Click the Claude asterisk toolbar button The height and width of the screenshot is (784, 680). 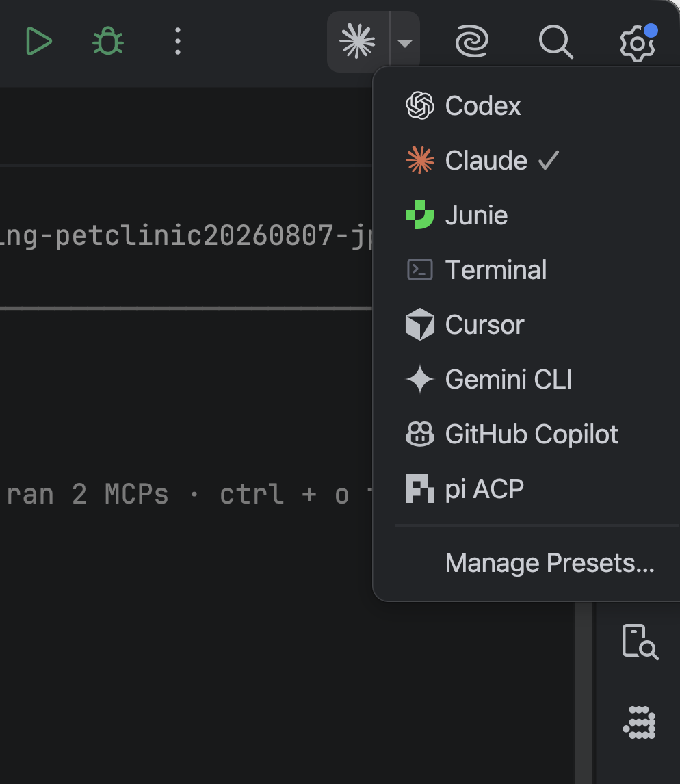pyautogui.click(x=358, y=42)
